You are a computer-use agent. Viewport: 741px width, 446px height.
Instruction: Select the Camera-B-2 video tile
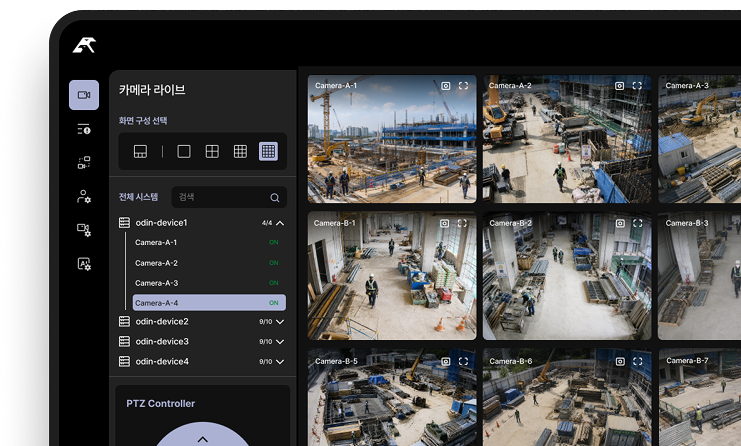click(x=567, y=275)
